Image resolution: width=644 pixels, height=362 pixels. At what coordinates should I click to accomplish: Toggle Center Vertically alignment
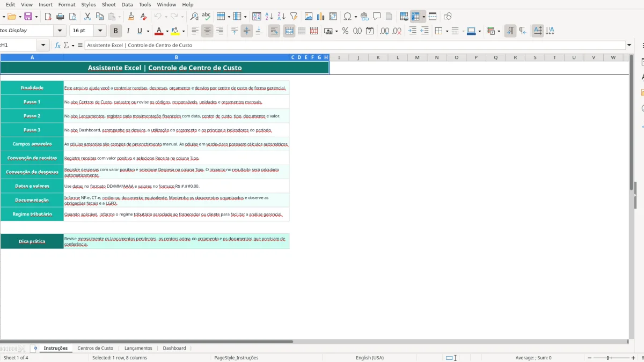(x=247, y=31)
